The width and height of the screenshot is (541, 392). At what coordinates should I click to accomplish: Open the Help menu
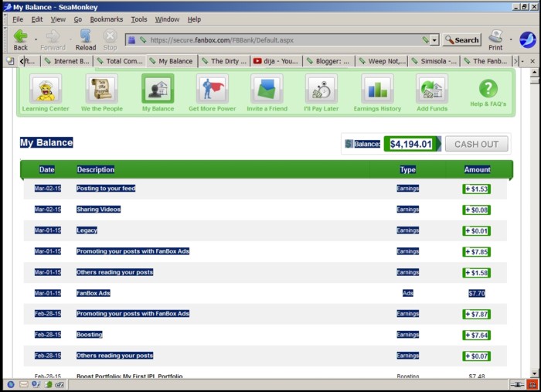(x=194, y=19)
